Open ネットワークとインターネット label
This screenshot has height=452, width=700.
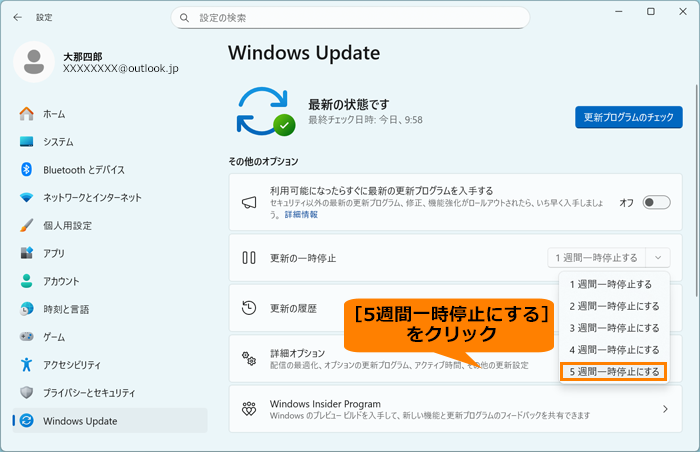pos(92,197)
